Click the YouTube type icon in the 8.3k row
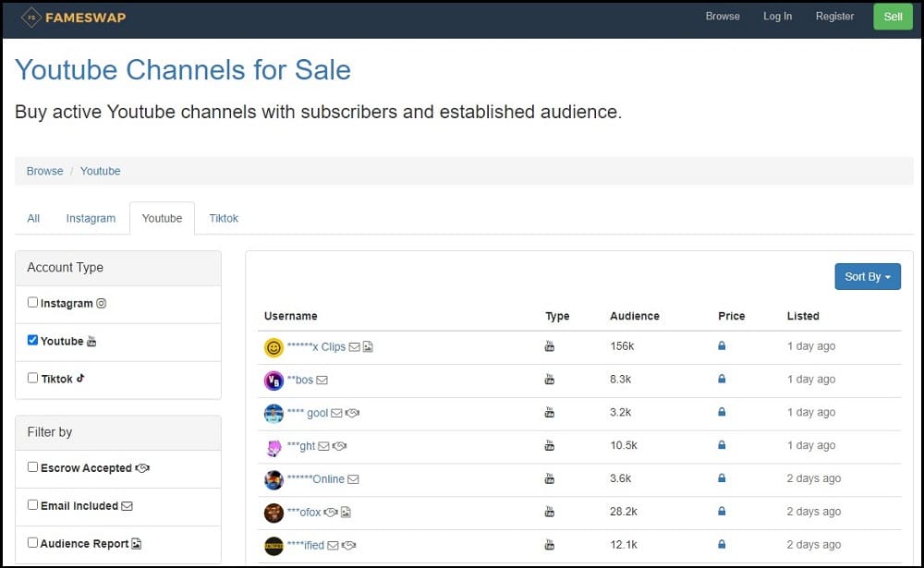924x568 pixels. pyautogui.click(x=549, y=379)
